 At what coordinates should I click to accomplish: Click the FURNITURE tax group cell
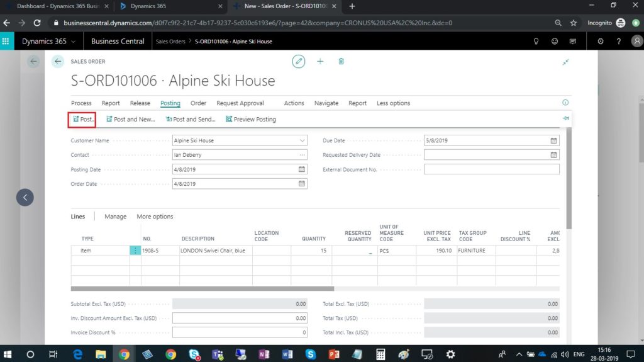pos(475,251)
